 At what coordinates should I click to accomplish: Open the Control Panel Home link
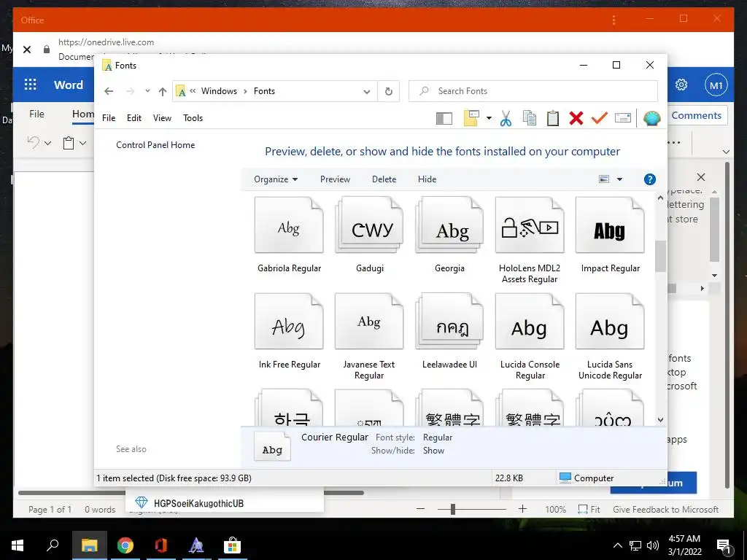pyautogui.click(x=155, y=145)
